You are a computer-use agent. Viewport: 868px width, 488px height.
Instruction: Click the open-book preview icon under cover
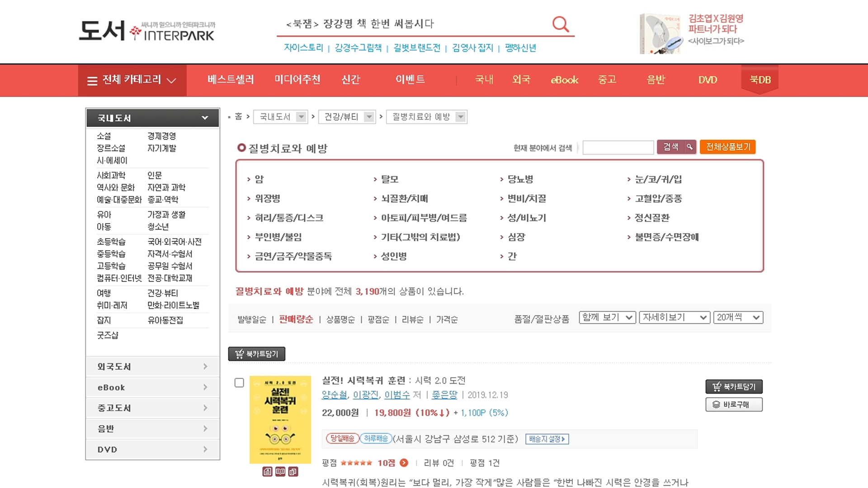coord(280,472)
